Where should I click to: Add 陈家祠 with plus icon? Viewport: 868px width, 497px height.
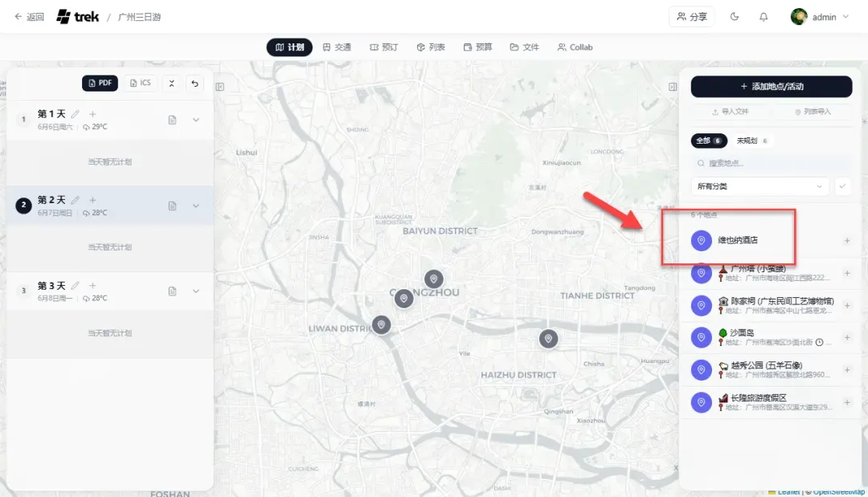(x=847, y=305)
